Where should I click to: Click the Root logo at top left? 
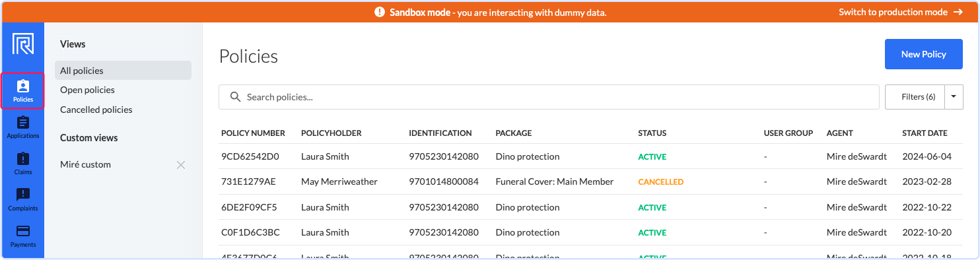[x=23, y=44]
